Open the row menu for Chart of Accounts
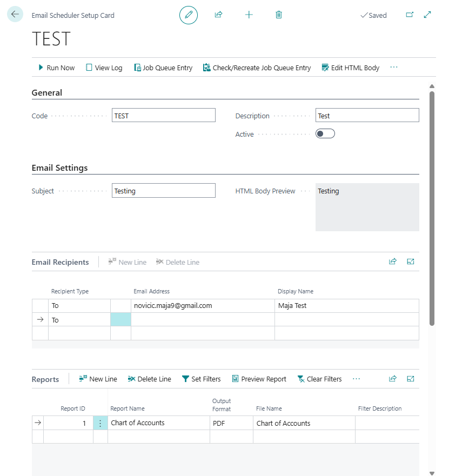Image resolution: width=469 pixels, height=476 pixels. pos(100,423)
